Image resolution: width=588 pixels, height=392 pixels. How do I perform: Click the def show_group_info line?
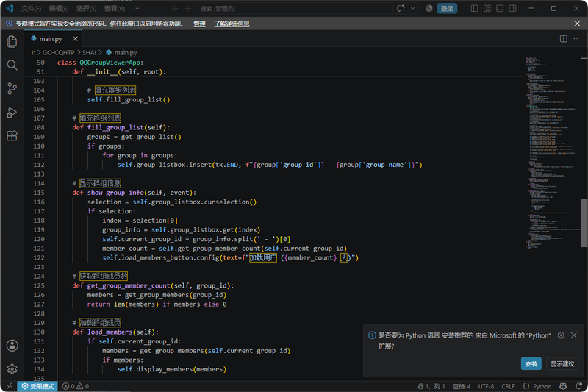tap(134, 193)
